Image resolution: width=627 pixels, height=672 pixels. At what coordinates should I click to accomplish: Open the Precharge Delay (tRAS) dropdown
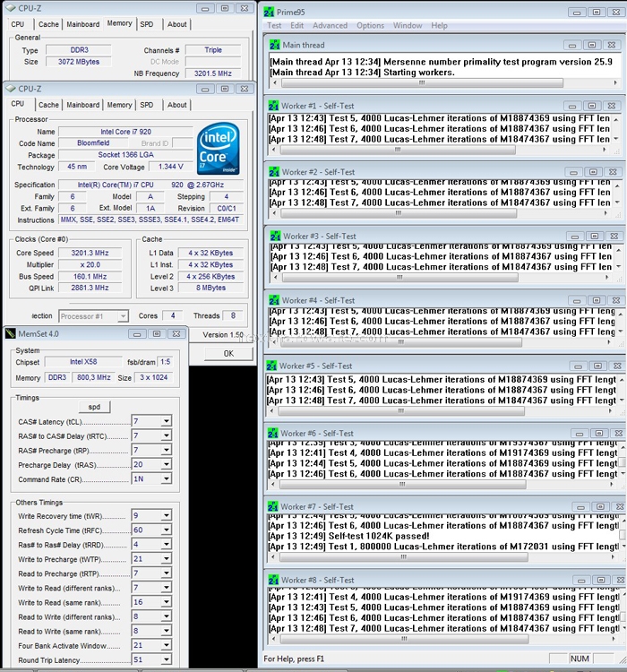pos(167,464)
